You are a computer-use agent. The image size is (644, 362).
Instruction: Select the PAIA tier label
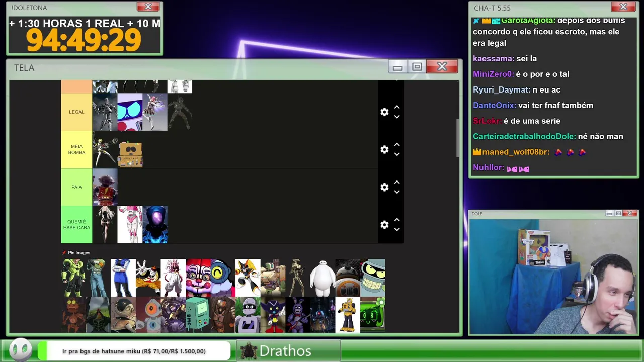pos(76,187)
